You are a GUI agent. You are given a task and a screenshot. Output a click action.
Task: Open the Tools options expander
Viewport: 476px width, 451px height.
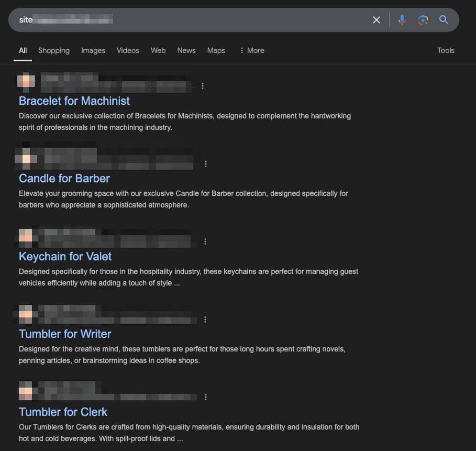pos(446,50)
